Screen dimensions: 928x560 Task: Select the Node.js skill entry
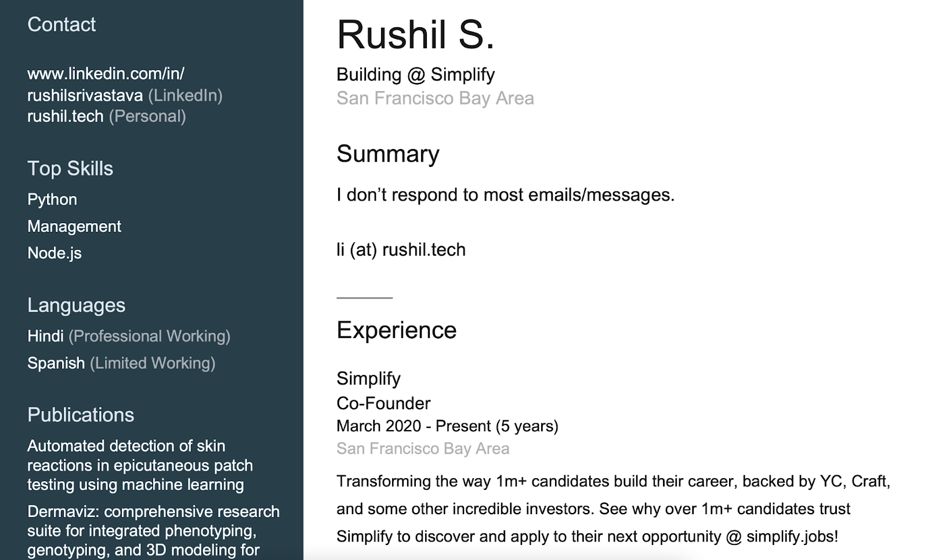(x=55, y=253)
